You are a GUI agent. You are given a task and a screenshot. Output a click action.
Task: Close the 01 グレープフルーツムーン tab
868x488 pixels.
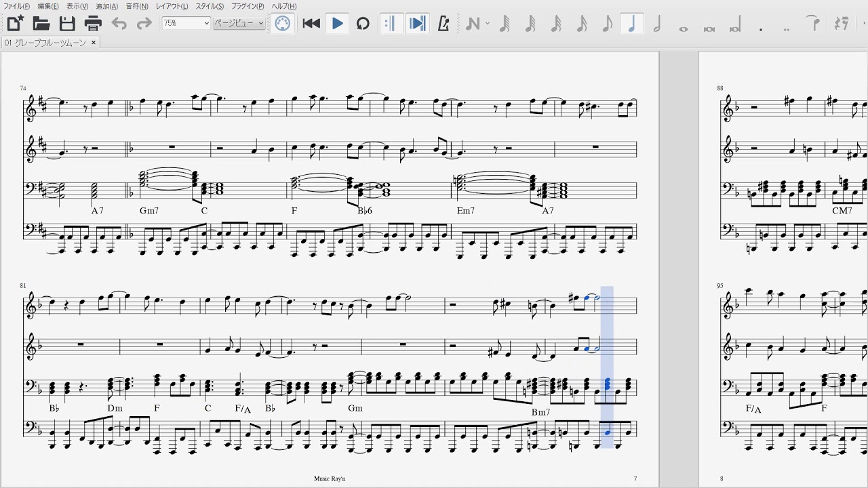pos(94,43)
